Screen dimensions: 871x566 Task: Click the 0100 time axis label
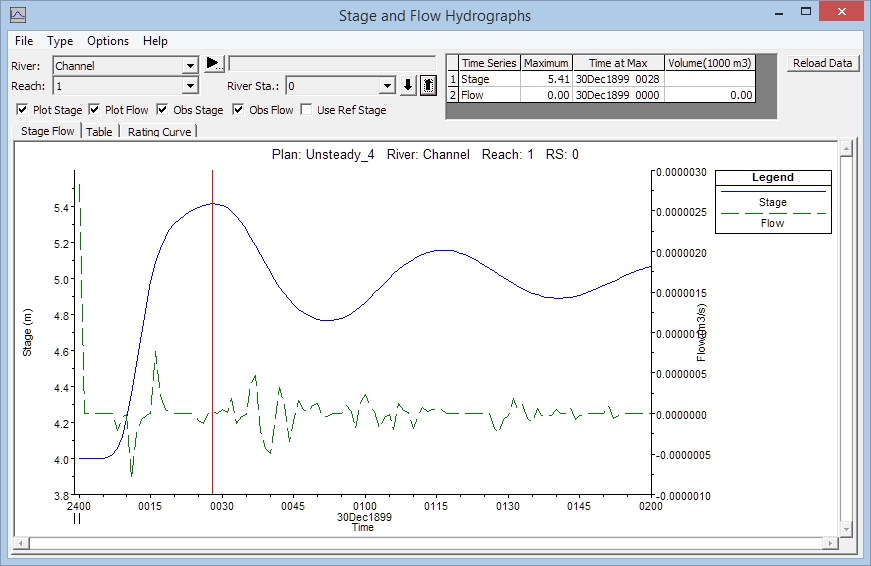(x=364, y=506)
